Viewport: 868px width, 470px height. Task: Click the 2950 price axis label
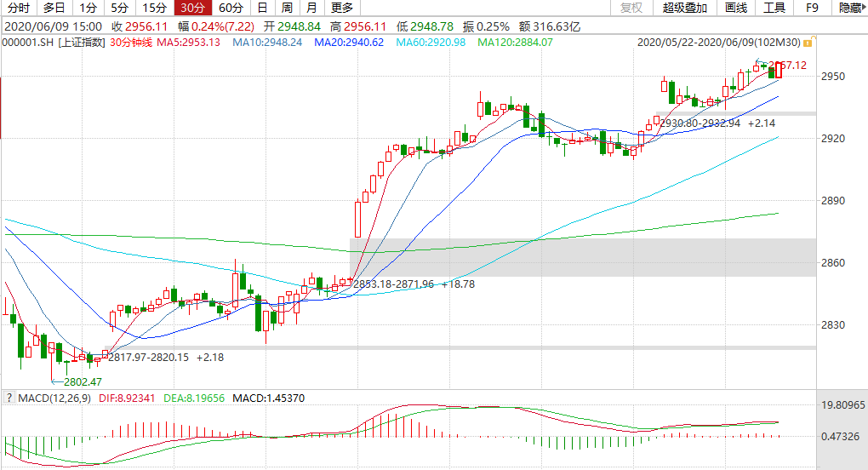coord(833,76)
